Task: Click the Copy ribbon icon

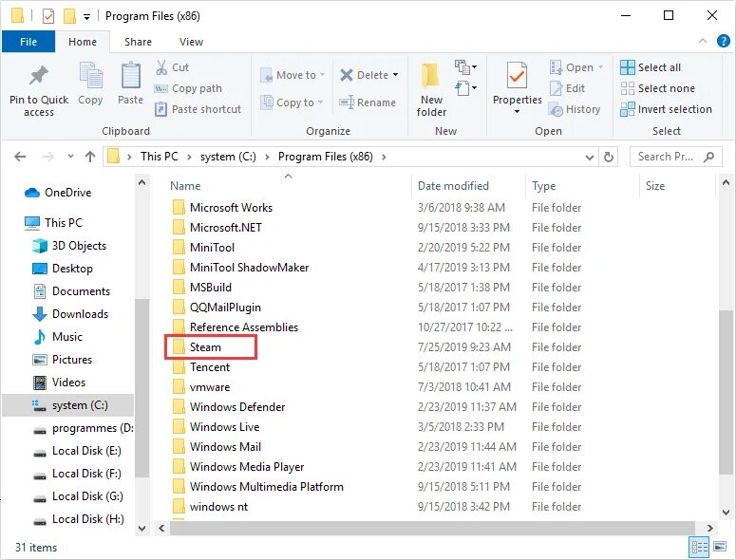Action: tap(90, 84)
